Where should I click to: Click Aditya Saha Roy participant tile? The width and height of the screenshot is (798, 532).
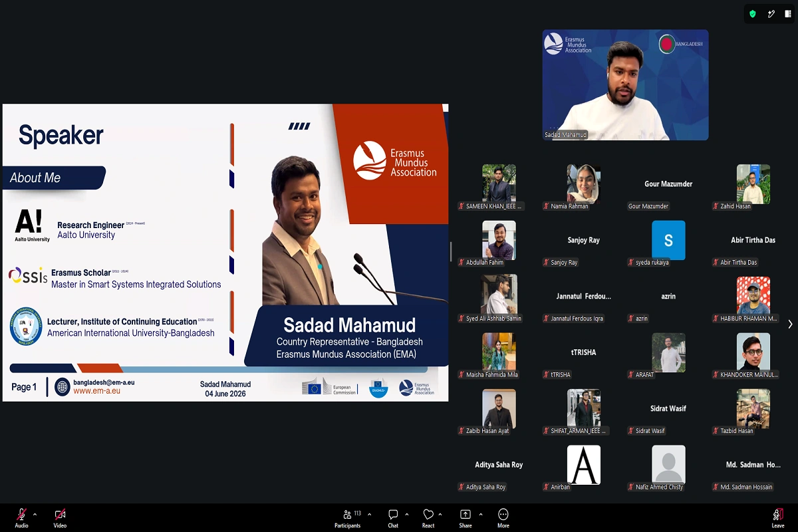tap(499, 468)
